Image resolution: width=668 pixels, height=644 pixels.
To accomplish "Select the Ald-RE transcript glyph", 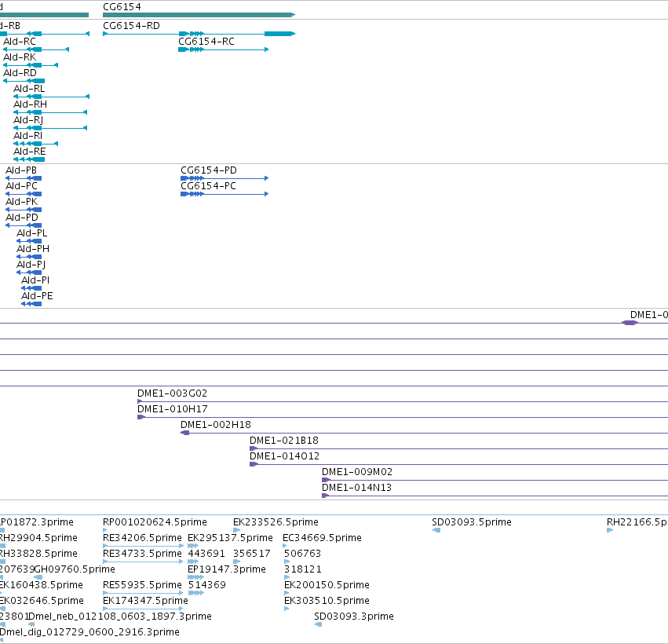I will coord(29,159).
